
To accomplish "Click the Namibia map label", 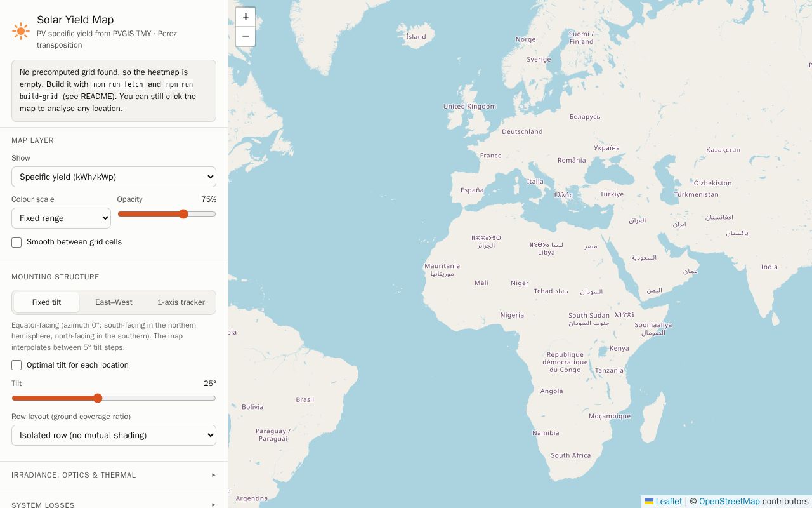I will click(x=546, y=433).
